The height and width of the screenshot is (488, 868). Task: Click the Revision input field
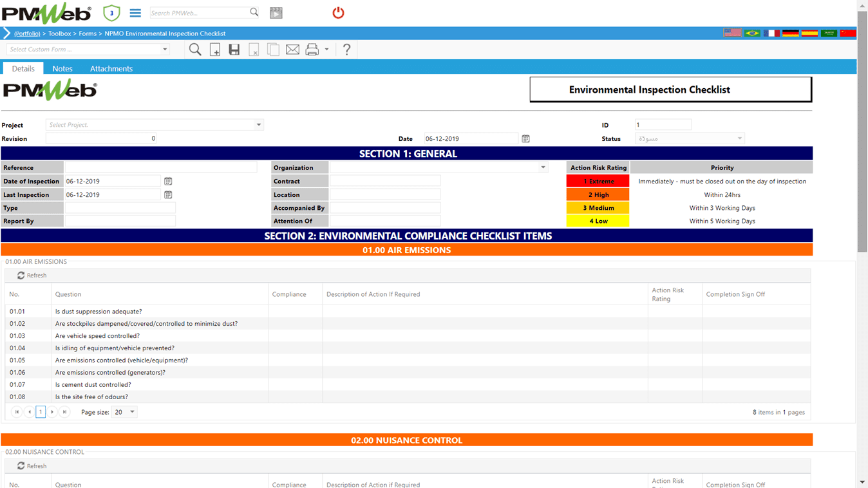[x=101, y=138]
